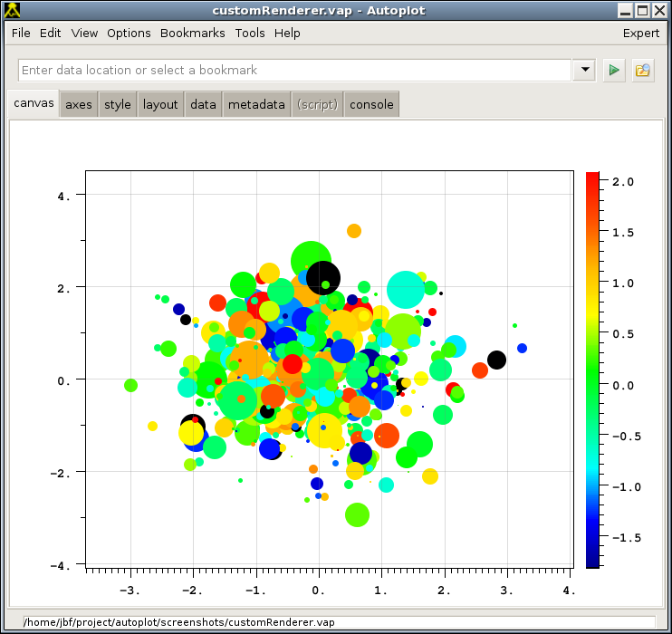This screenshot has height=634, width=672.
Task: Maximize the Autoplot window
Action: 642,11
